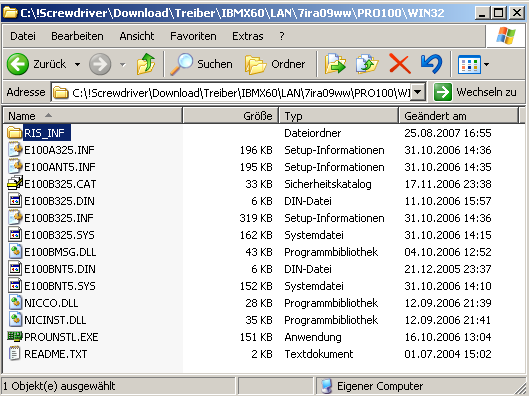Click the 319 KB size value

tap(256, 218)
